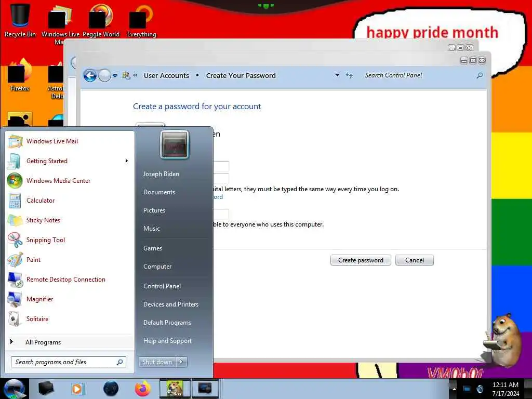
Task: Open Default Programs
Action: (x=167, y=322)
